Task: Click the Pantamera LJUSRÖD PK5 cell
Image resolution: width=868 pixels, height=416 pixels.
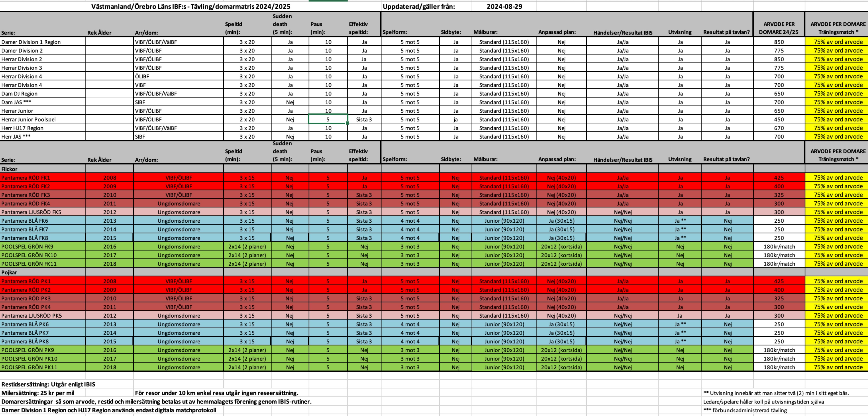Action: coord(32,316)
